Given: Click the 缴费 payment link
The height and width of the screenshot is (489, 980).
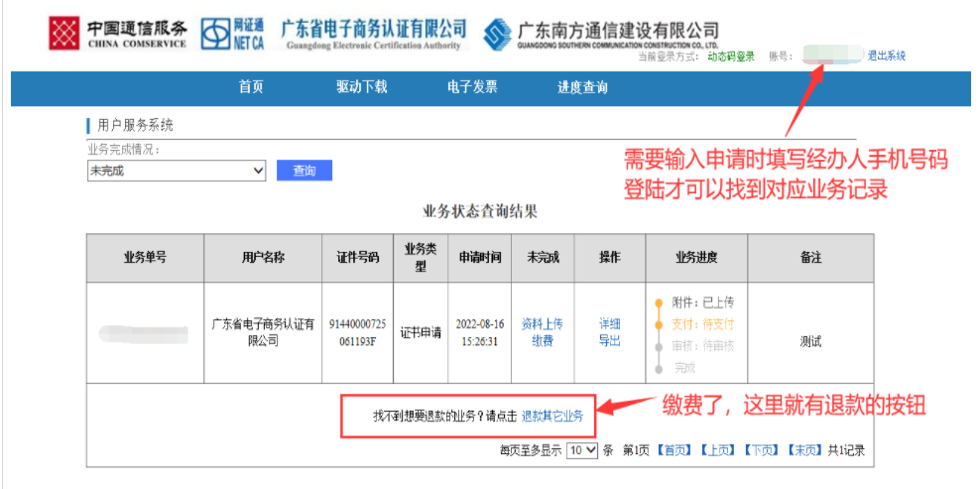Looking at the screenshot, I should pyautogui.click(x=542, y=341).
